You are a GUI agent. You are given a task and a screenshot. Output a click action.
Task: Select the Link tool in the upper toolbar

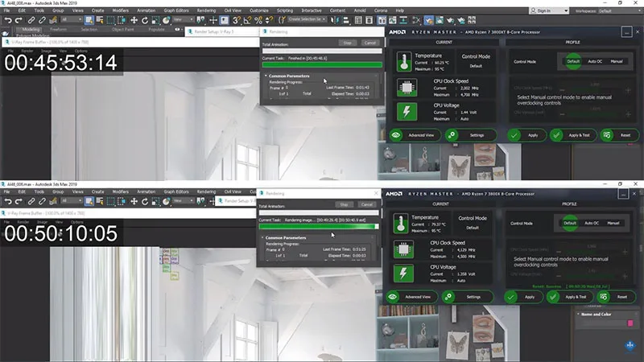[31, 19]
